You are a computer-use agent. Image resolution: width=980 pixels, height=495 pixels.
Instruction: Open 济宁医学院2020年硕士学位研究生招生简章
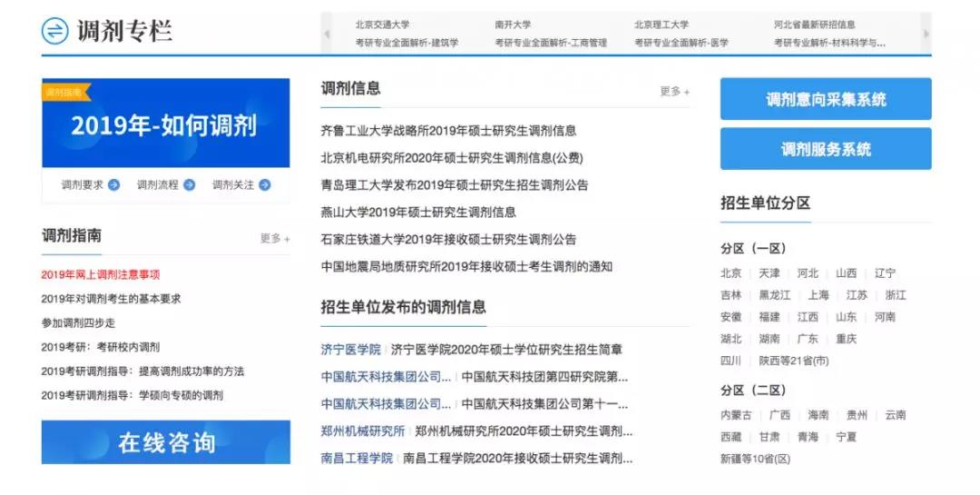coord(506,350)
